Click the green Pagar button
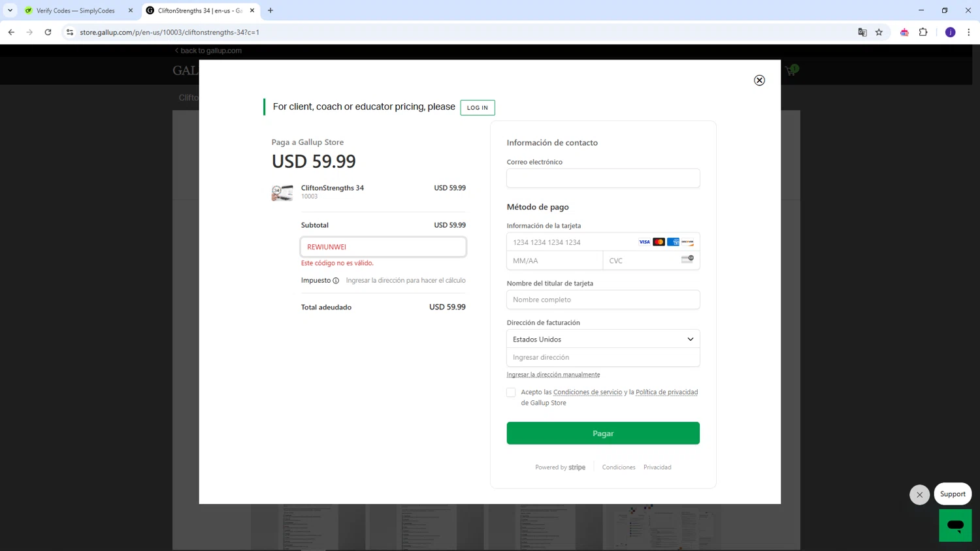Screen dimensions: 980x551 tap(603, 433)
